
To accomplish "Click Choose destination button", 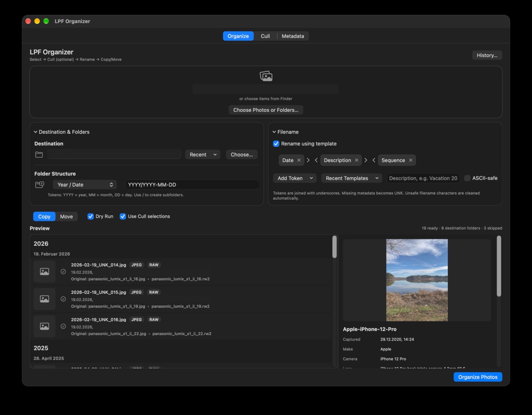I will tap(242, 154).
